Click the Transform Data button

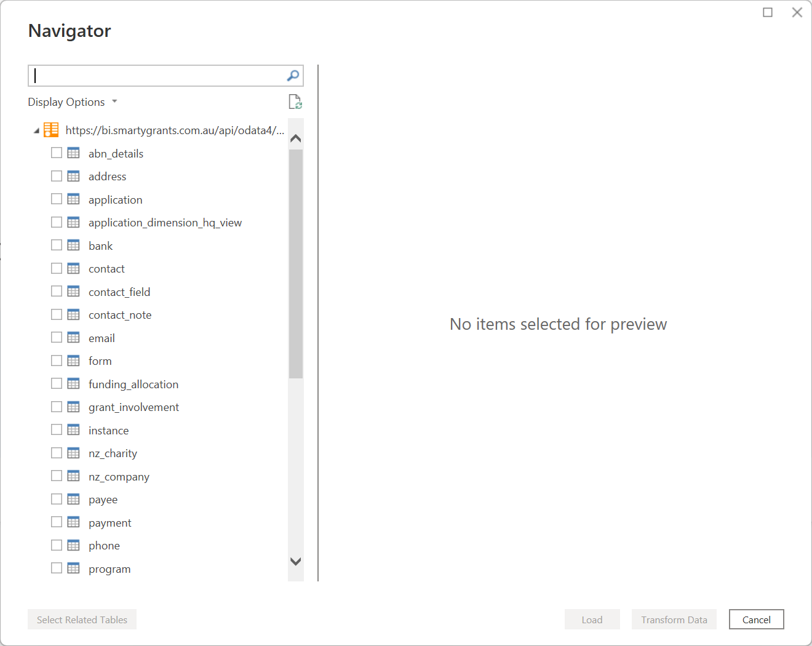[x=674, y=620]
